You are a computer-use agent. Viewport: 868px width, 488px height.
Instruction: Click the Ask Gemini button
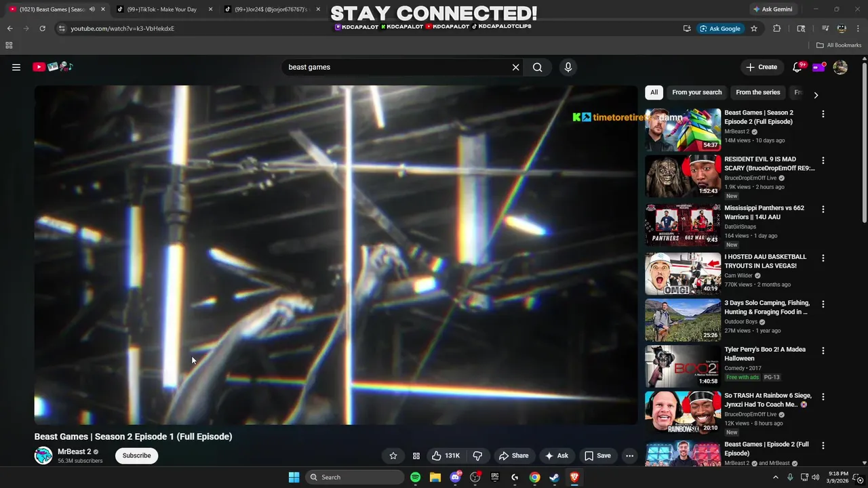click(x=772, y=9)
